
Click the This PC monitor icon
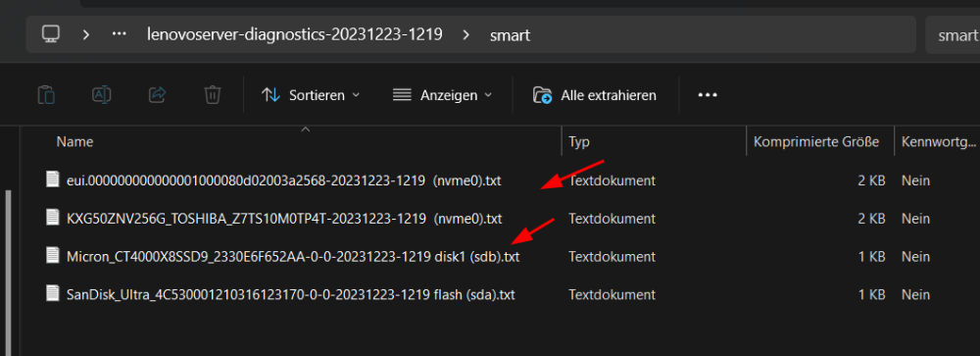[x=51, y=33]
